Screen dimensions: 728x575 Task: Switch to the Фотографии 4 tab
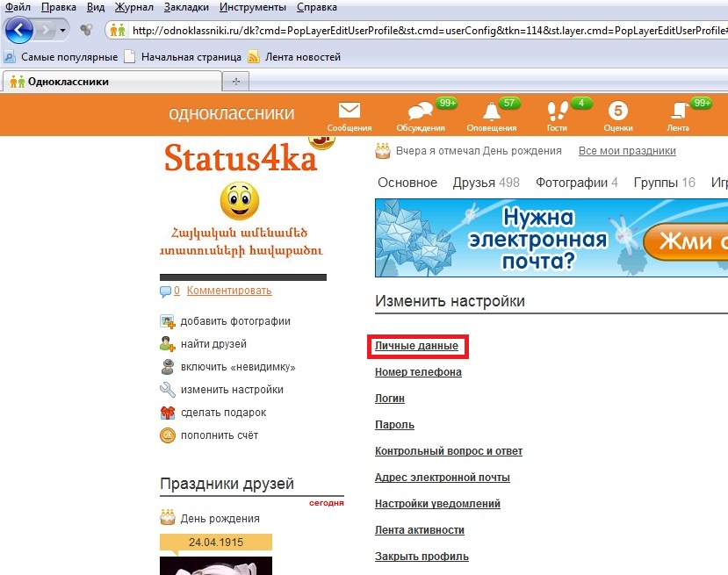(x=577, y=183)
